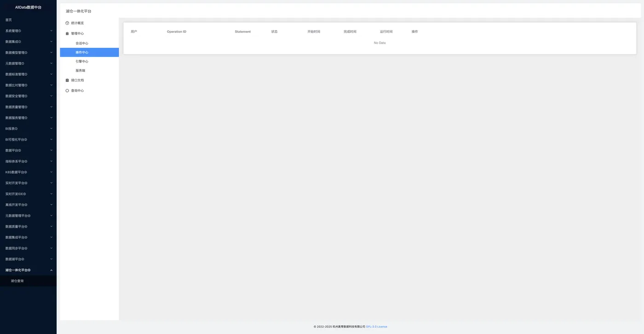Open the BI可视化平台 sidebar menu
This screenshot has height=334, width=644.
28,139
